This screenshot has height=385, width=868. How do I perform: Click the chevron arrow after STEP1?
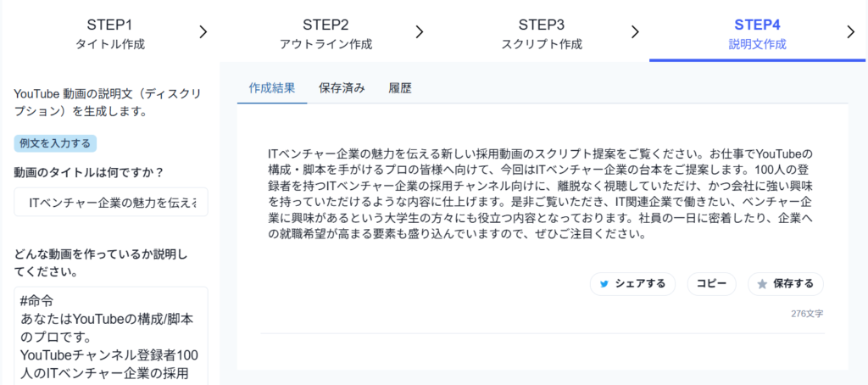pyautogui.click(x=203, y=32)
